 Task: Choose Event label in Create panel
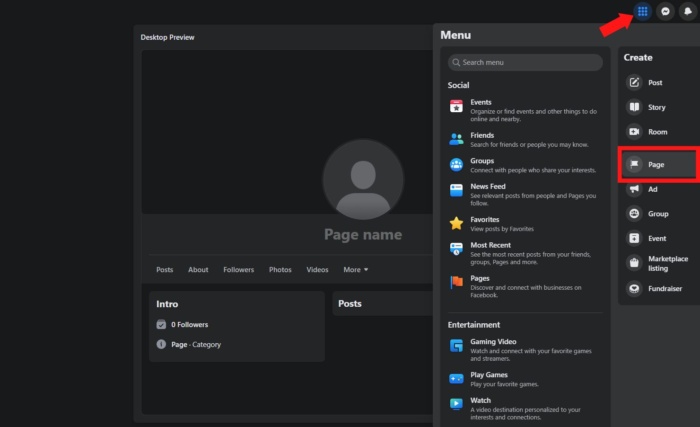(657, 239)
